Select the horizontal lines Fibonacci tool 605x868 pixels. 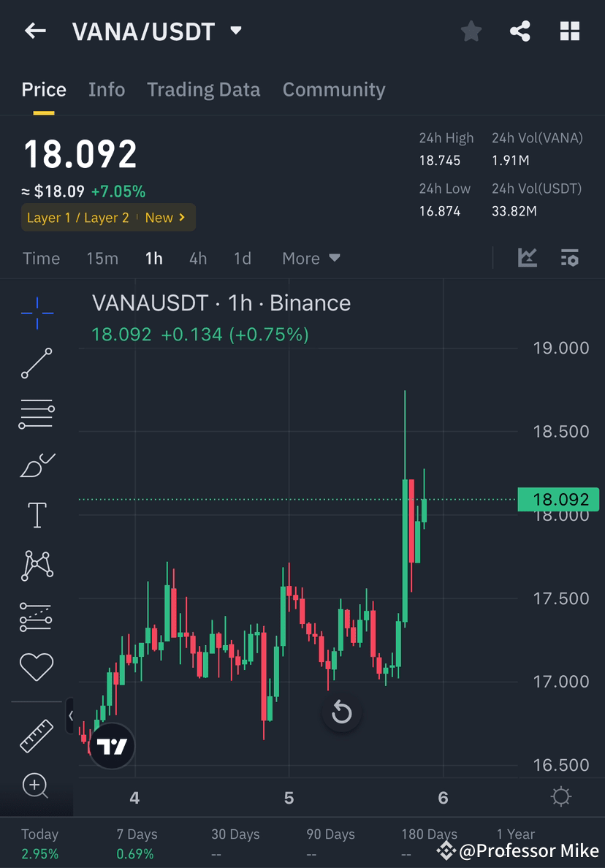pyautogui.click(x=37, y=414)
